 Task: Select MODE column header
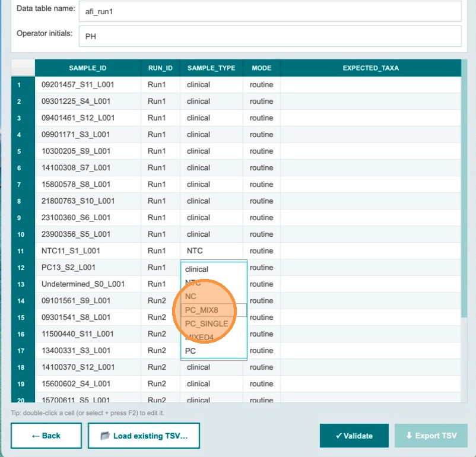point(261,68)
